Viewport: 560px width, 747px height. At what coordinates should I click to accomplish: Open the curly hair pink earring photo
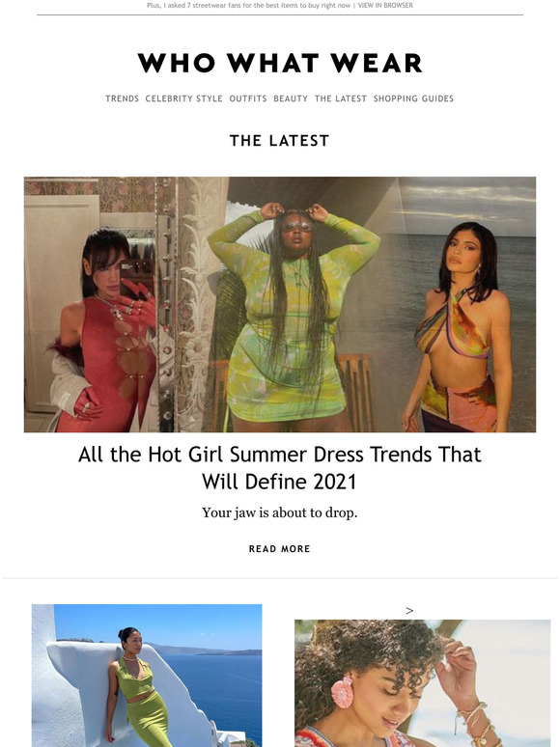click(422, 683)
